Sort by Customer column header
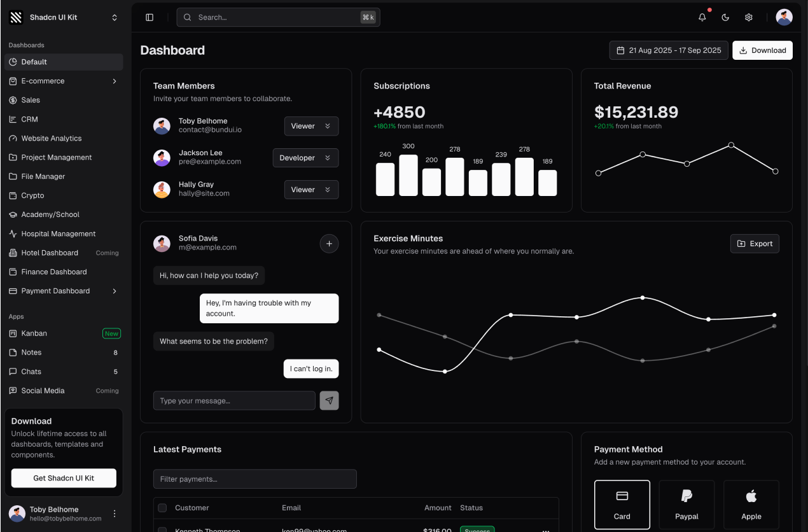 click(x=192, y=508)
